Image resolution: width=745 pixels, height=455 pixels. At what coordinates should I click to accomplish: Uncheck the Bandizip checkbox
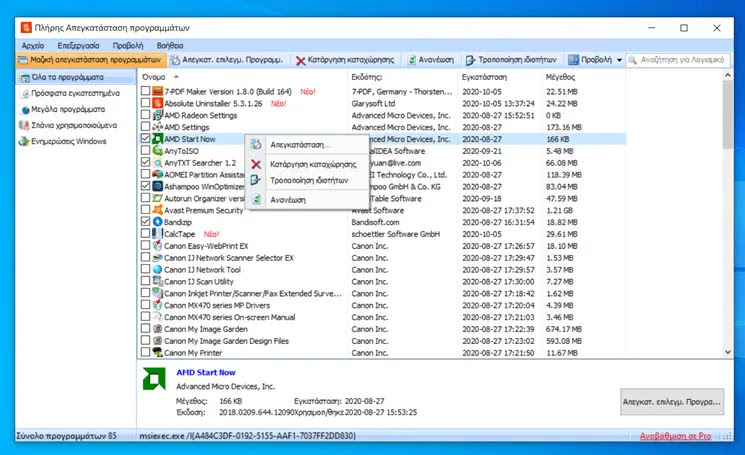point(145,221)
